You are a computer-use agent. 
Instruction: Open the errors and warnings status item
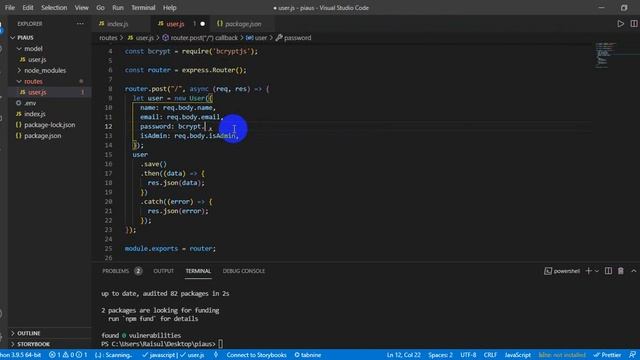(x=68, y=355)
